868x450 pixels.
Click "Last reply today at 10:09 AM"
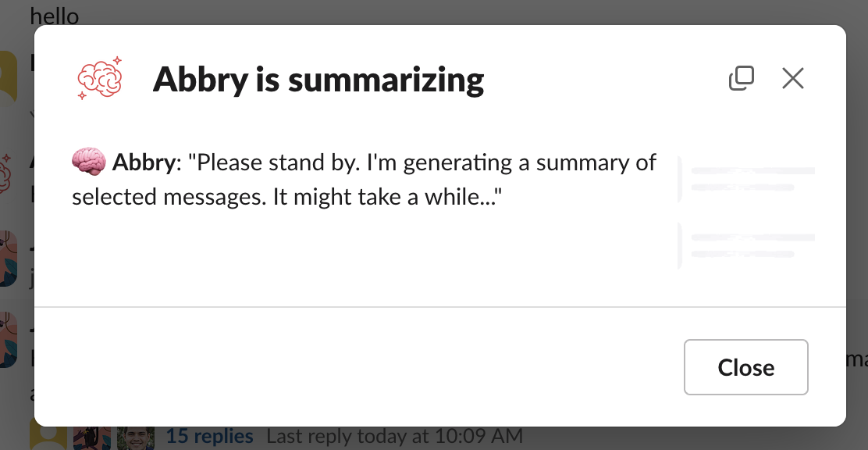pyautogui.click(x=394, y=436)
